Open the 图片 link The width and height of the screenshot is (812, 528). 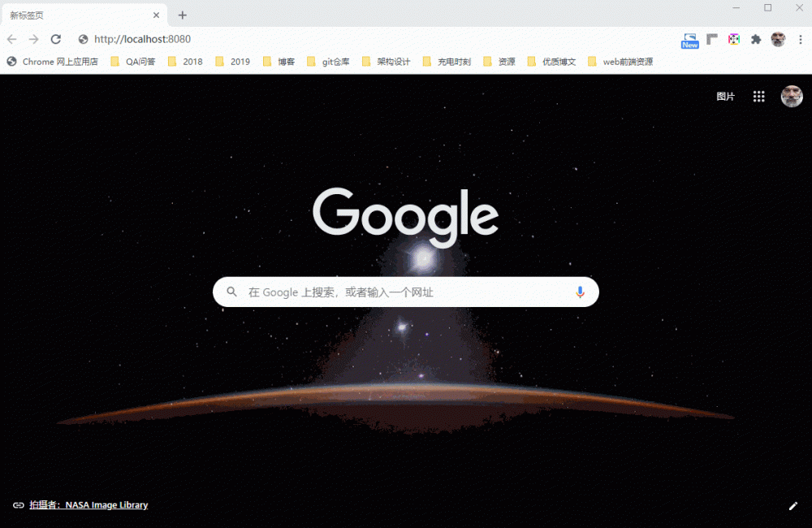tap(725, 96)
